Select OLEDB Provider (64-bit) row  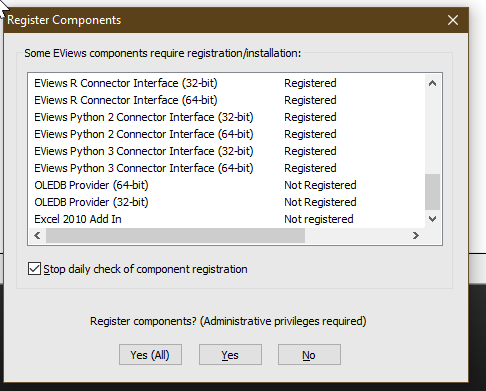pos(227,185)
